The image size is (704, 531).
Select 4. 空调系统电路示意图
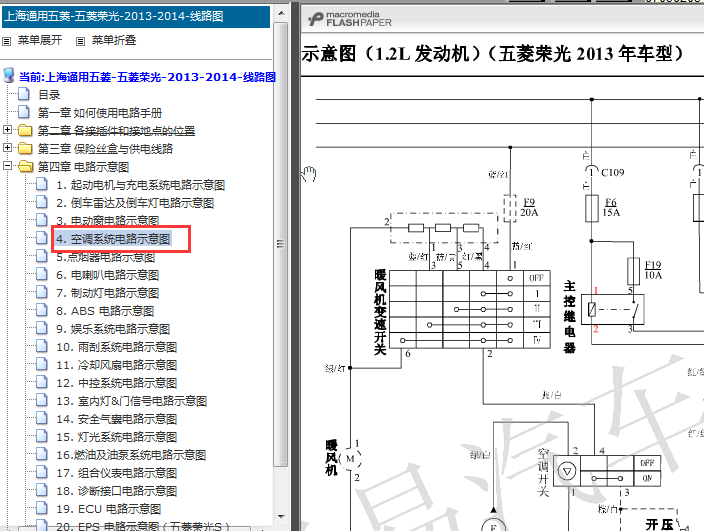point(113,239)
